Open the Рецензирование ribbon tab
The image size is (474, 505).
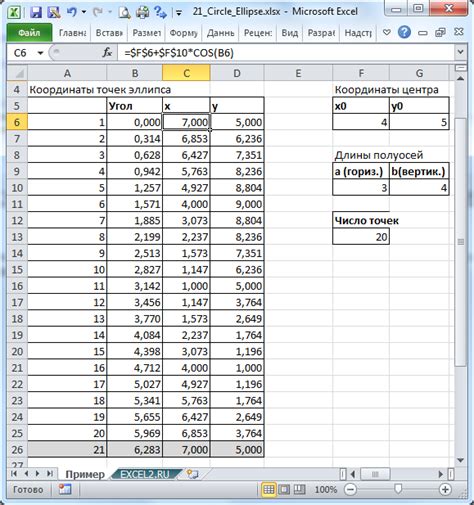258,33
